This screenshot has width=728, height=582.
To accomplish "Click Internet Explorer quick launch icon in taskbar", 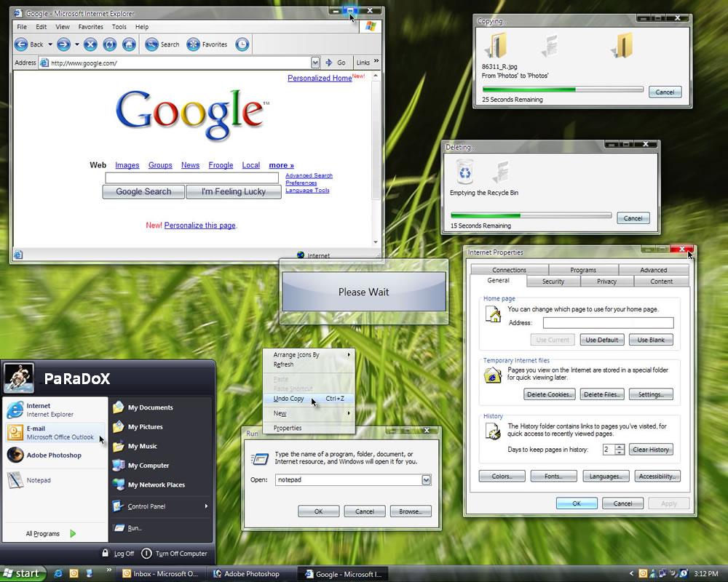I will coord(59,574).
